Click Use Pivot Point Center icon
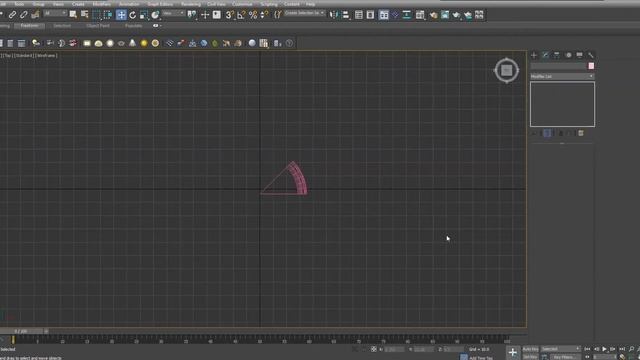The height and width of the screenshot is (360, 640). tap(192, 15)
